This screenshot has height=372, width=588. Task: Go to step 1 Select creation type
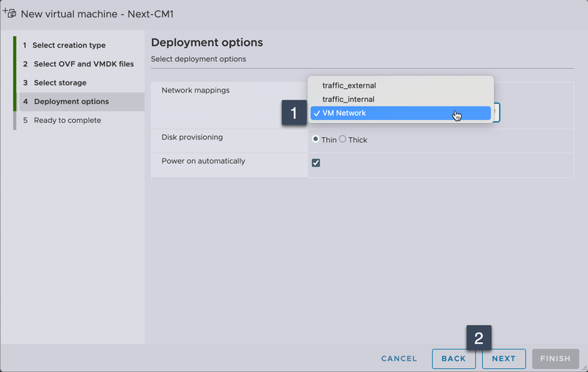click(69, 45)
